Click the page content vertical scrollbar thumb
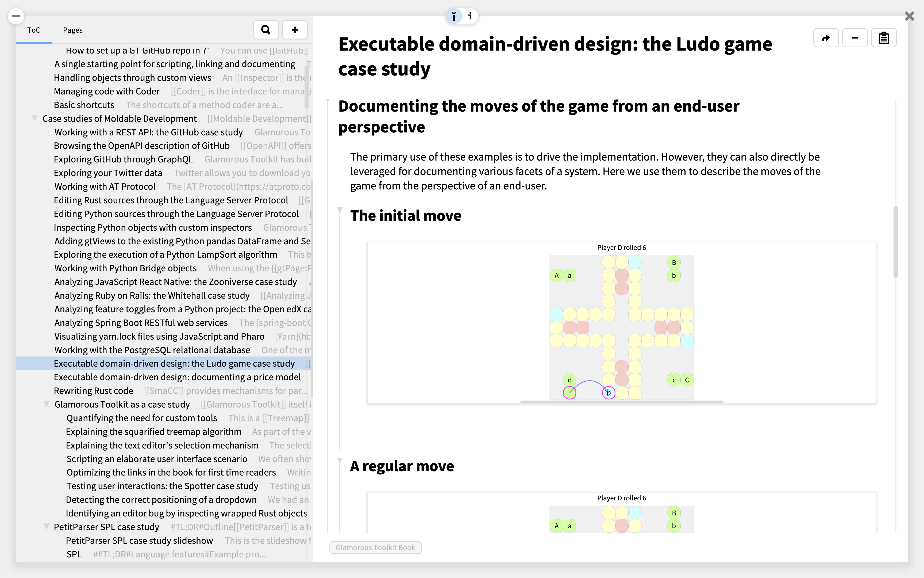924x578 pixels. (896, 242)
